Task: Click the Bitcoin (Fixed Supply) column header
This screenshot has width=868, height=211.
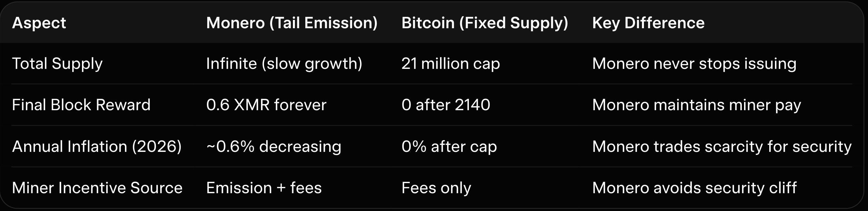Action: (x=484, y=23)
